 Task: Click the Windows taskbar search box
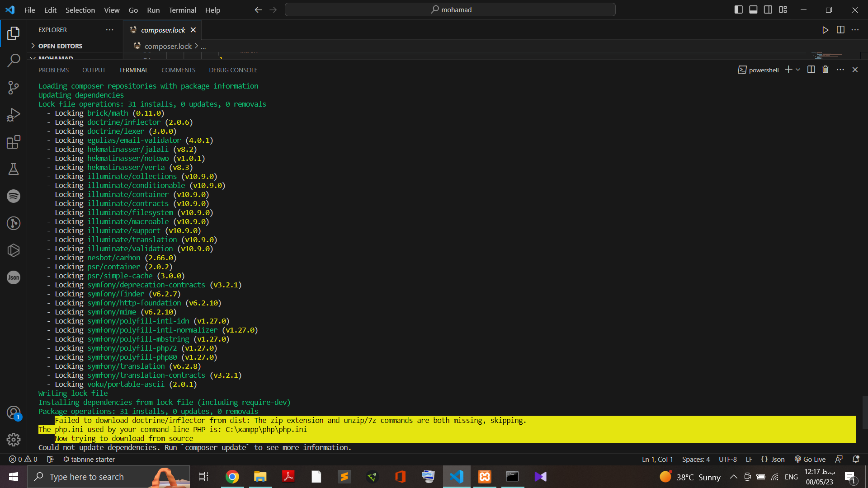108,477
